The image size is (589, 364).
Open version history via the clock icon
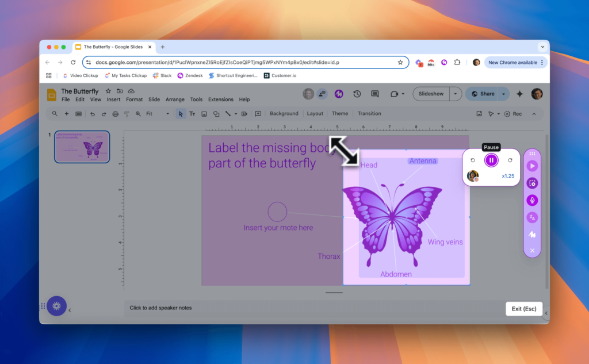[x=356, y=94]
